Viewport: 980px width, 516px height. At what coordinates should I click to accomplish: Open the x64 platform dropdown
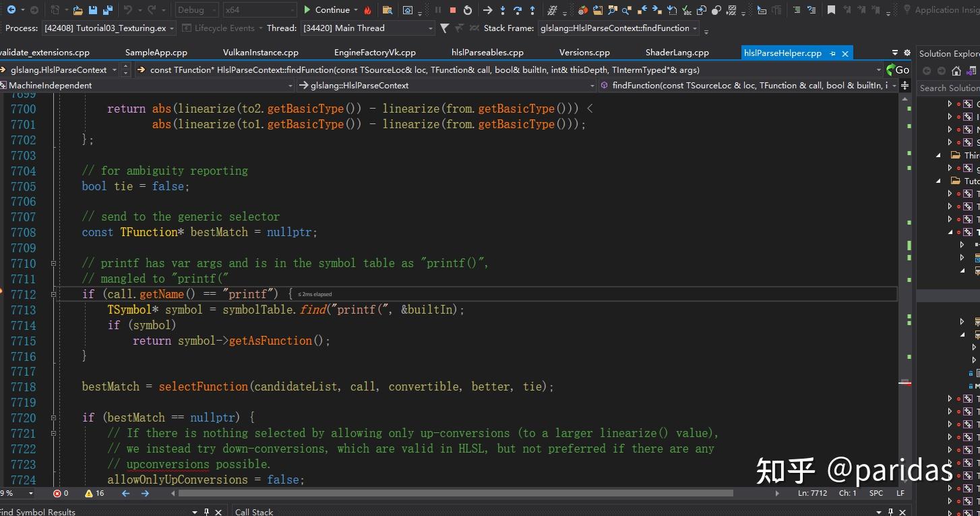259,10
